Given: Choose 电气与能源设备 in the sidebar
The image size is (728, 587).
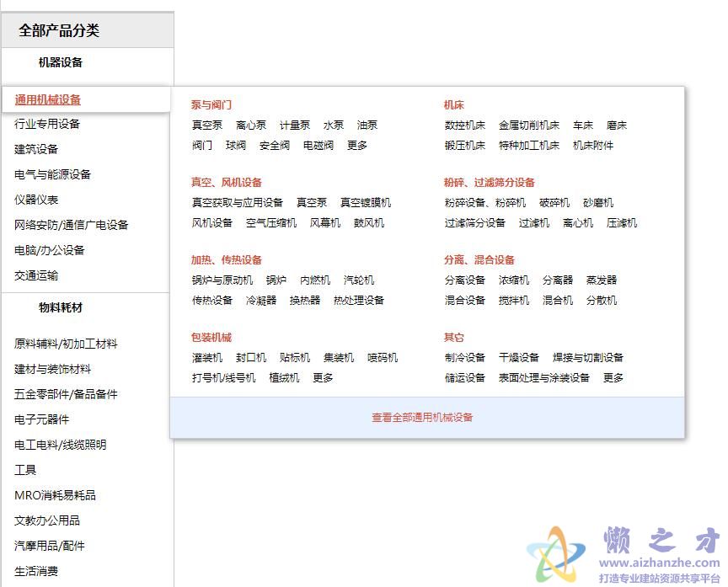Looking at the screenshot, I should pos(52,174).
